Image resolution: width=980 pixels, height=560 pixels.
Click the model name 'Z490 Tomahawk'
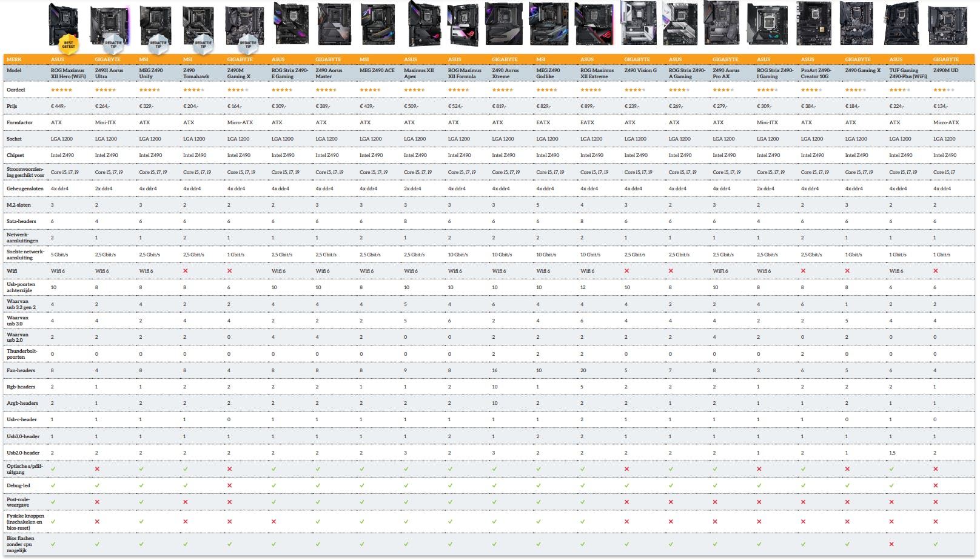pyautogui.click(x=196, y=73)
